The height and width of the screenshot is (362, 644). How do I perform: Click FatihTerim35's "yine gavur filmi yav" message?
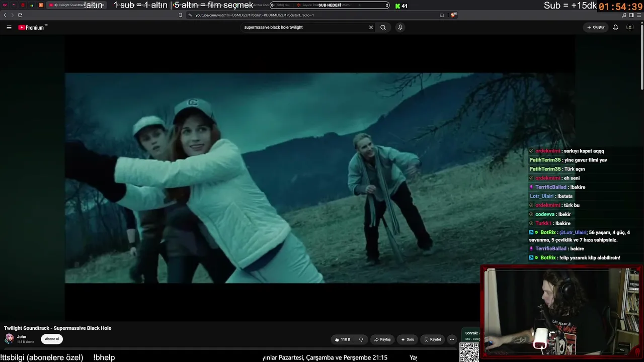[568, 160]
